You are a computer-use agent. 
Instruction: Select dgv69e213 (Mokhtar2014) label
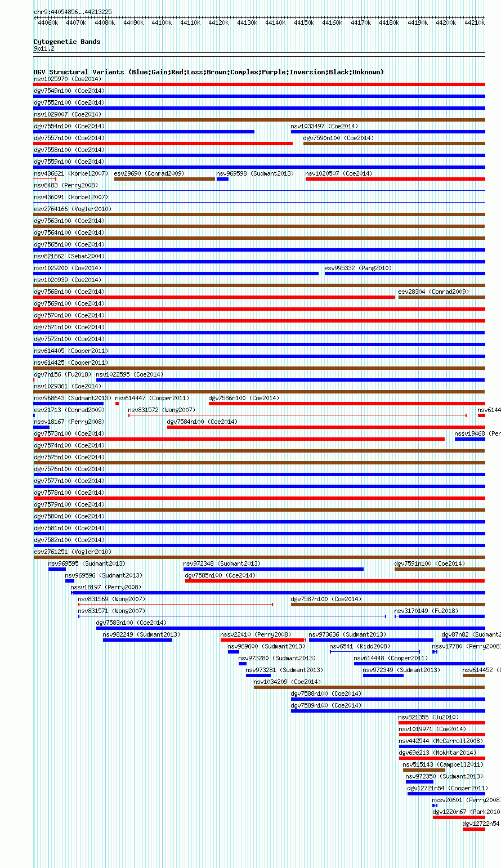pyautogui.click(x=437, y=753)
